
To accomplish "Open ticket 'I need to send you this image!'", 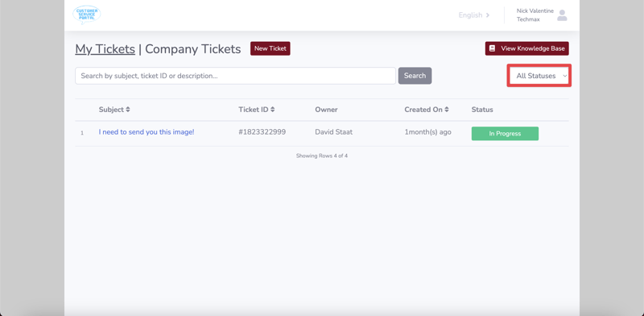I will point(147,132).
